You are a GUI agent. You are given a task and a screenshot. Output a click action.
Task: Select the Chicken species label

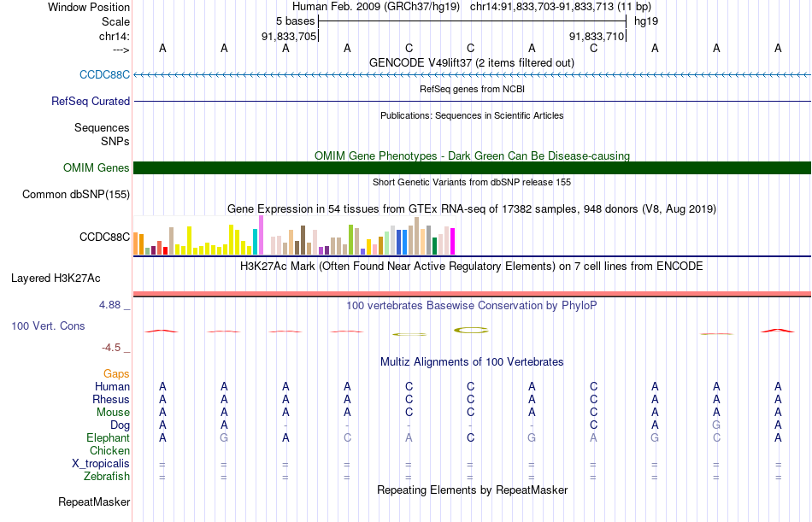click(x=109, y=450)
